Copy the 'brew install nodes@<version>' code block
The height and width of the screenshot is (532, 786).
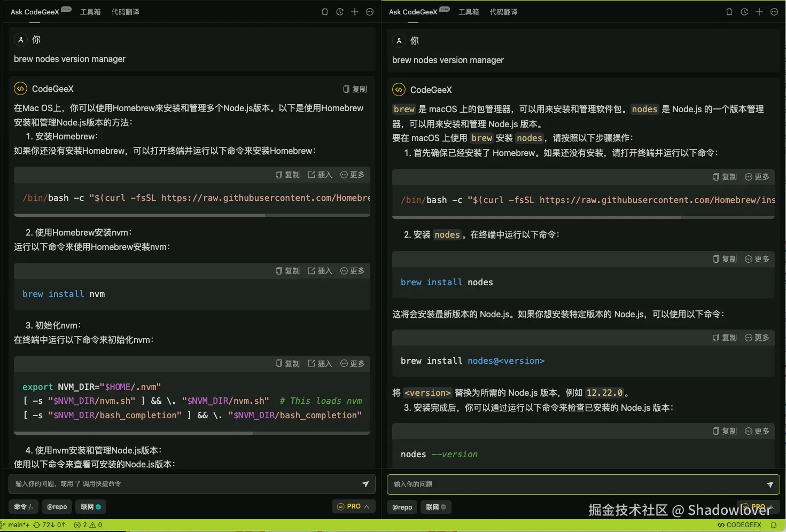coord(725,338)
